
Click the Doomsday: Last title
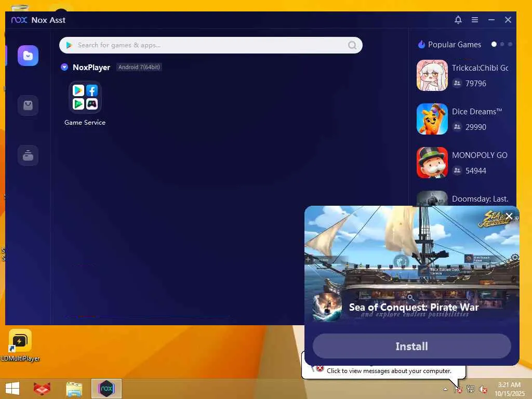click(x=480, y=199)
